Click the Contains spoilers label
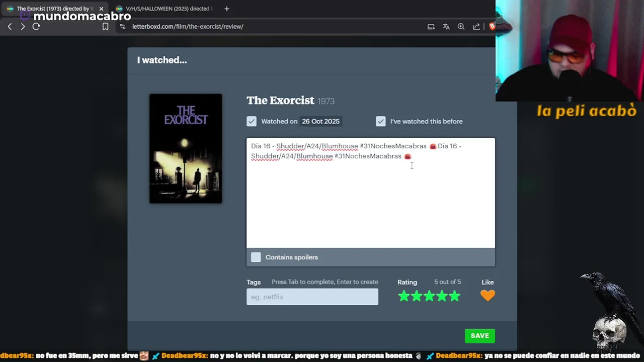The image size is (644, 362). [x=292, y=257]
